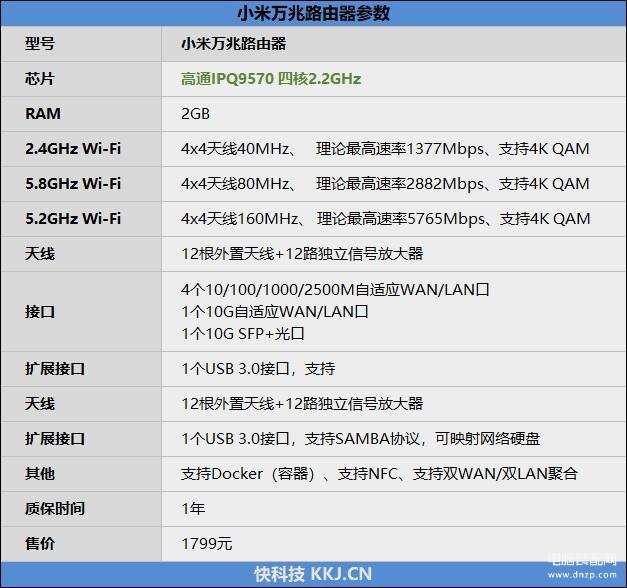Select the 接口 row label
The height and width of the screenshot is (588, 627).
[40, 312]
